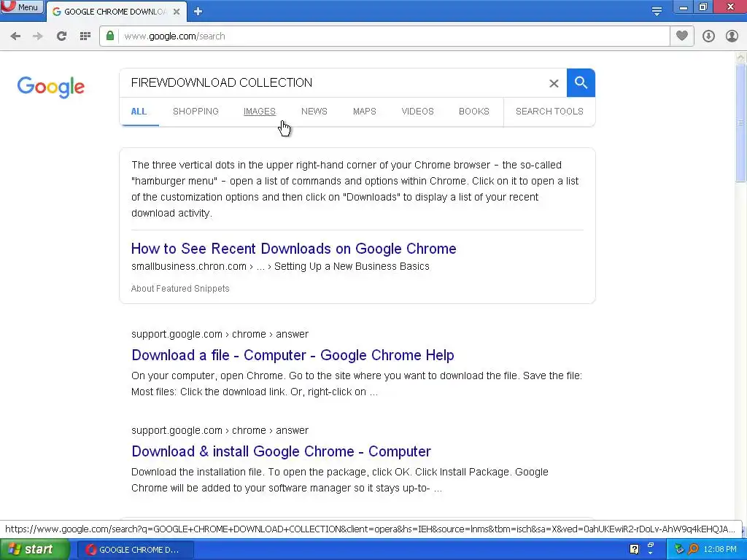747x560 pixels.
Task: Open the Opera Menu button
Action: pos(21,7)
